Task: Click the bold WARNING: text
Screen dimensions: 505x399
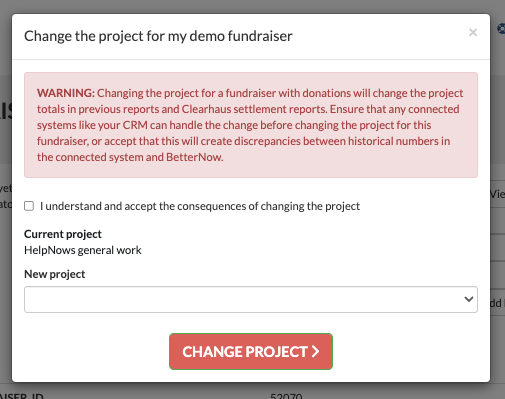Action: [x=66, y=93]
